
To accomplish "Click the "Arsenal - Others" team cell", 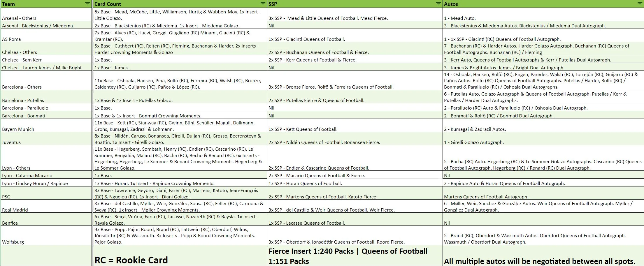I will 47,14.
